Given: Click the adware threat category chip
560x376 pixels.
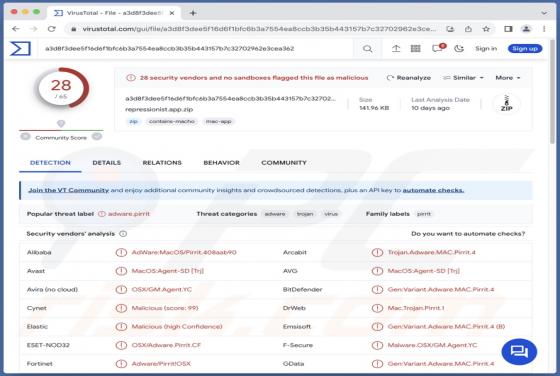Looking at the screenshot, I should [275, 214].
